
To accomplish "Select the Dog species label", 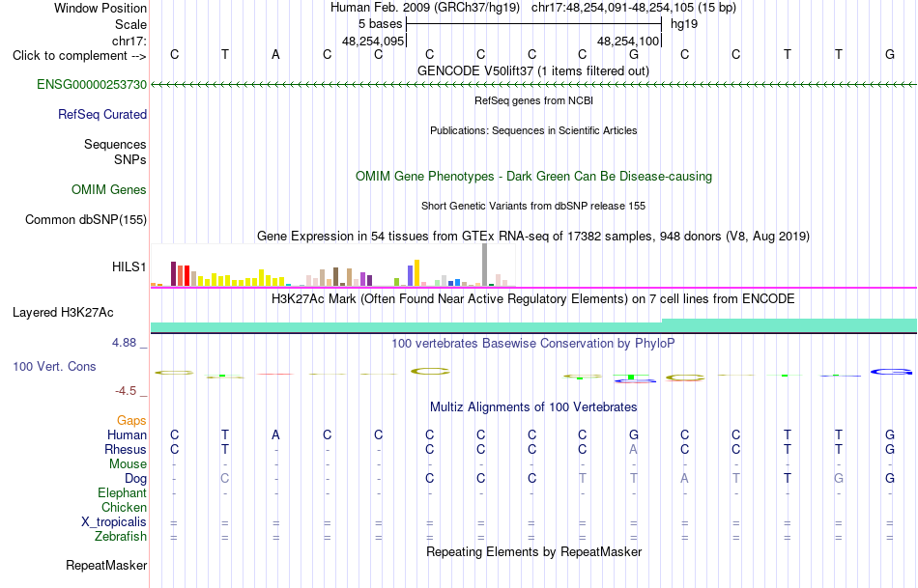I will point(136,479).
